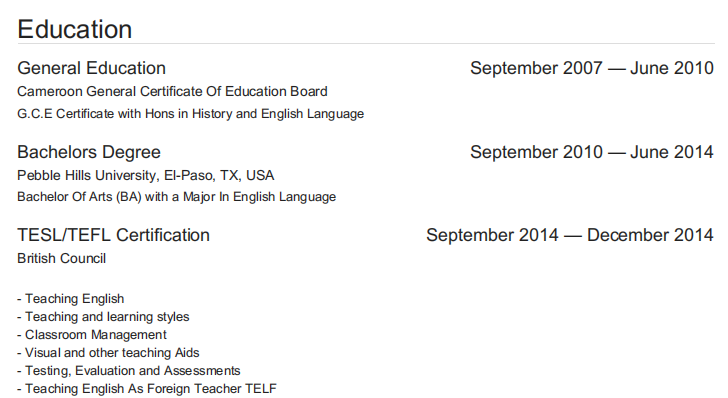Click the word June 2014 in Bachelors dates
The width and height of the screenshot is (728, 398).
(672, 152)
